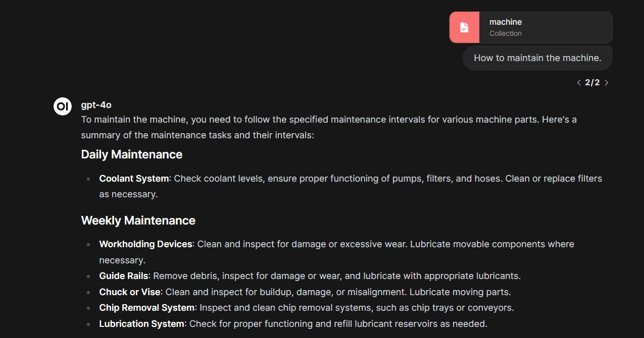Select the Daily Maintenance heading
Image resolution: width=644 pixels, height=338 pixels.
(131, 154)
